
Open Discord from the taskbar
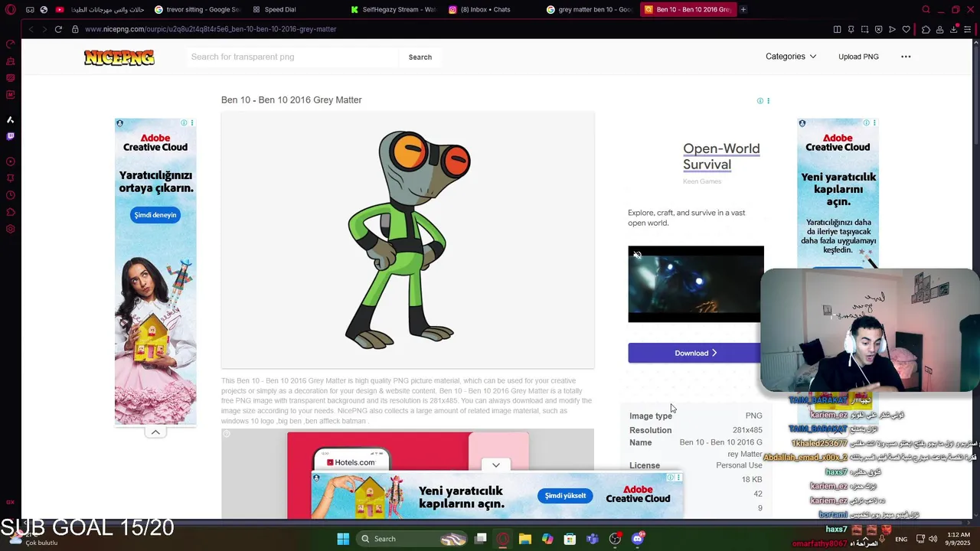[637, 539]
